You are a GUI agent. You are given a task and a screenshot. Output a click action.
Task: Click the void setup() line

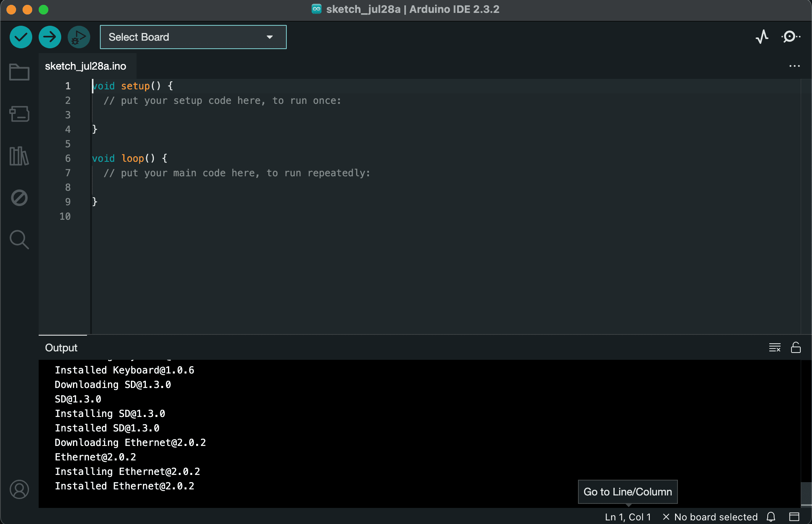point(133,86)
